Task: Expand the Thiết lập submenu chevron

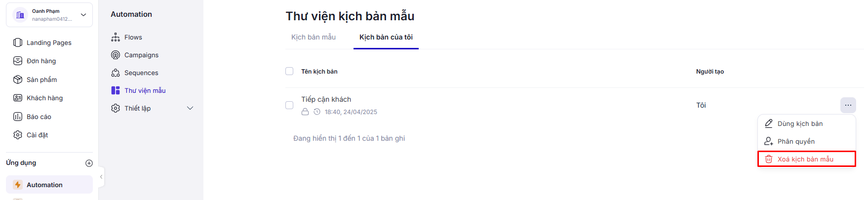Action: (x=190, y=109)
